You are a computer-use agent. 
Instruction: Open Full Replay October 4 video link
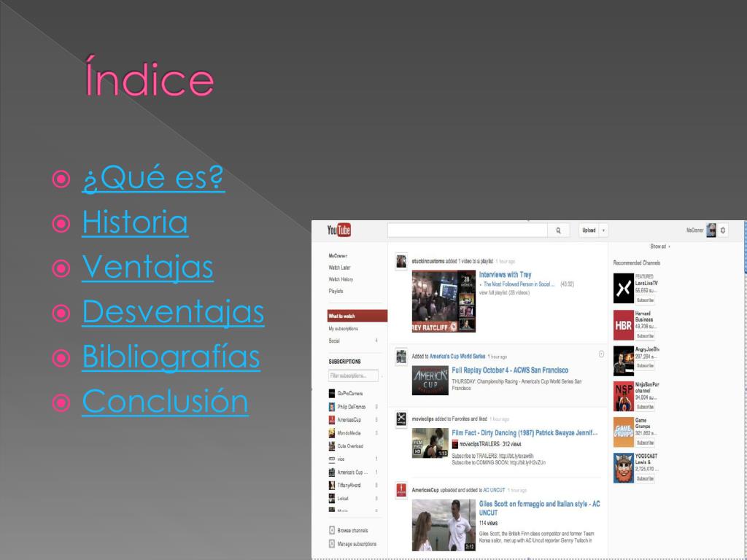[x=510, y=370]
